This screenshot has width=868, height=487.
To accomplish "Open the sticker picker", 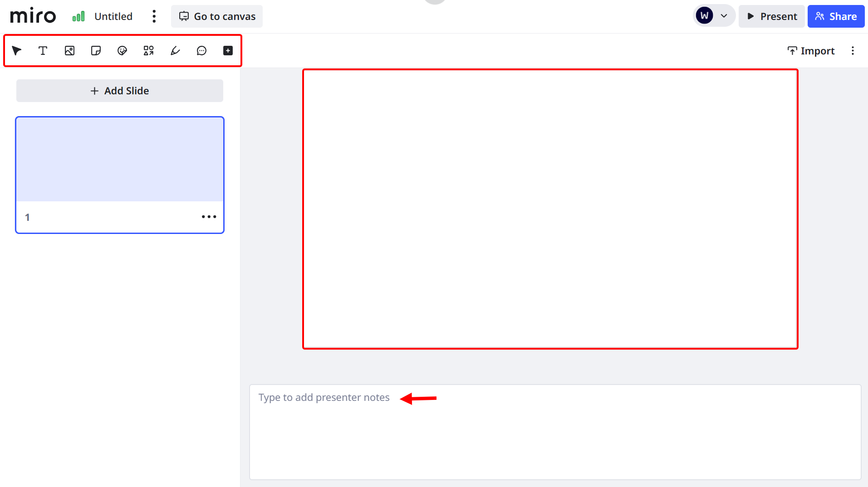I will 122,50.
